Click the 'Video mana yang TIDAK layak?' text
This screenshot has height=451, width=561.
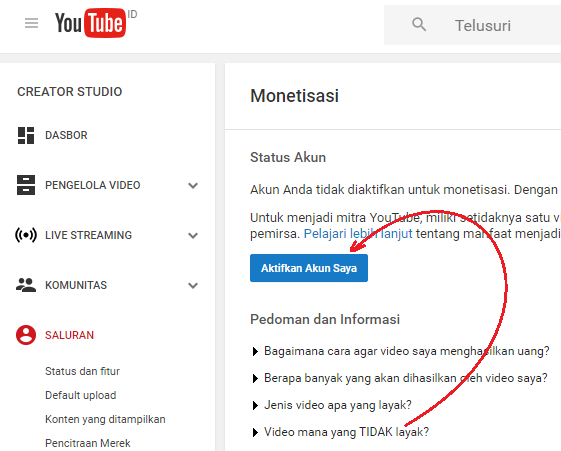pyautogui.click(x=346, y=432)
